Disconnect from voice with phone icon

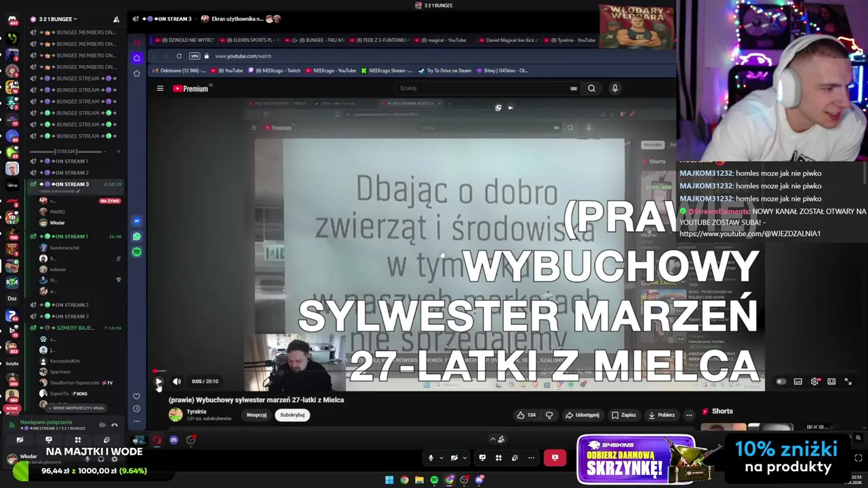tap(115, 425)
